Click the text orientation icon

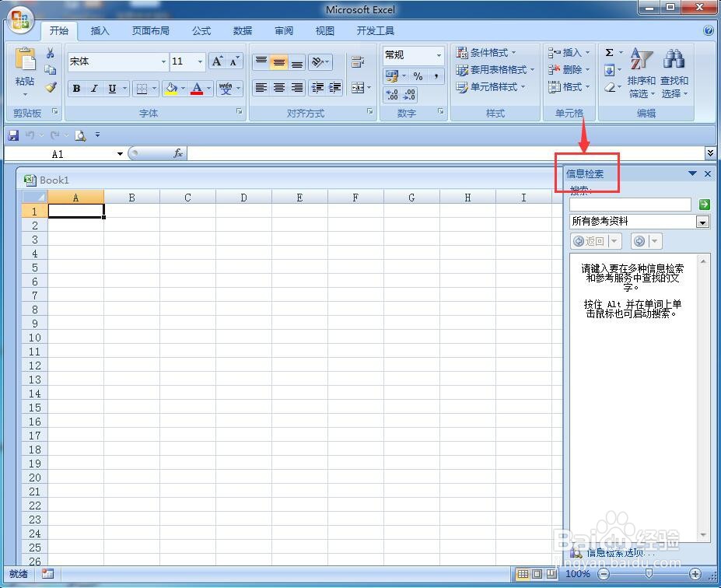(317, 61)
